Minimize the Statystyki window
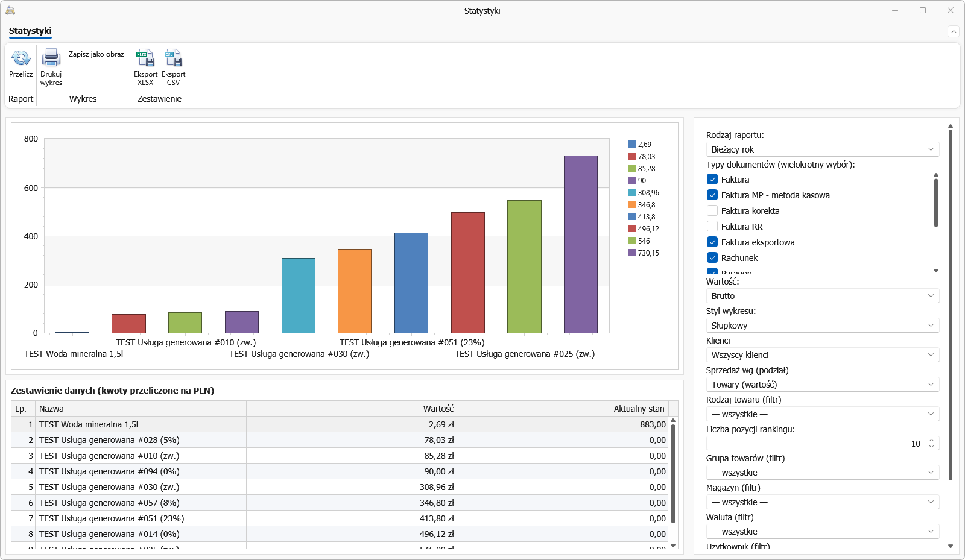This screenshot has width=965, height=560. tap(895, 10)
